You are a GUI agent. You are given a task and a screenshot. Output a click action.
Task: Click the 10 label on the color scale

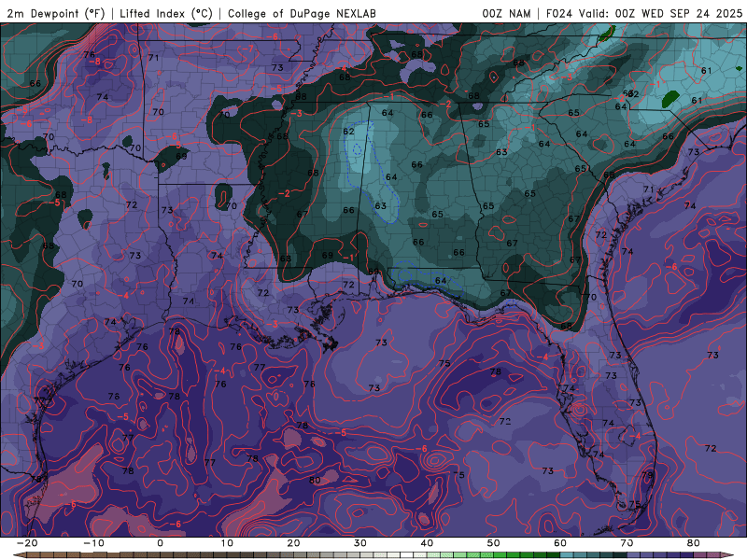[x=227, y=543]
